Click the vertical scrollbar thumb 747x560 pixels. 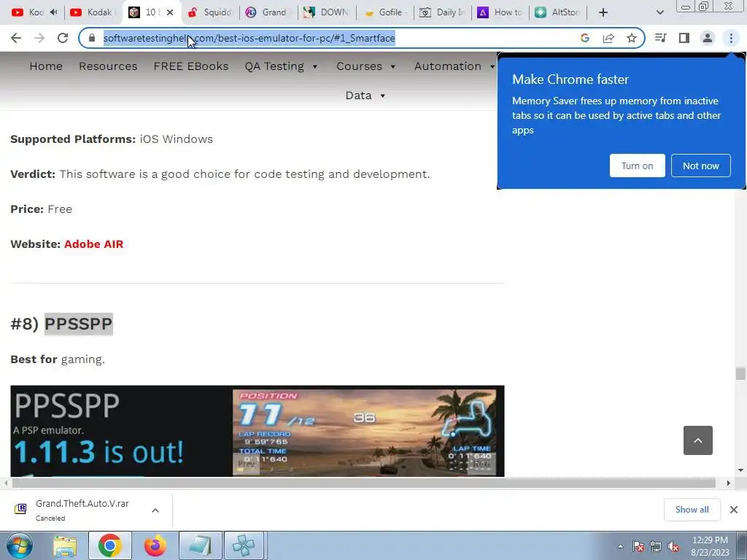[740, 374]
